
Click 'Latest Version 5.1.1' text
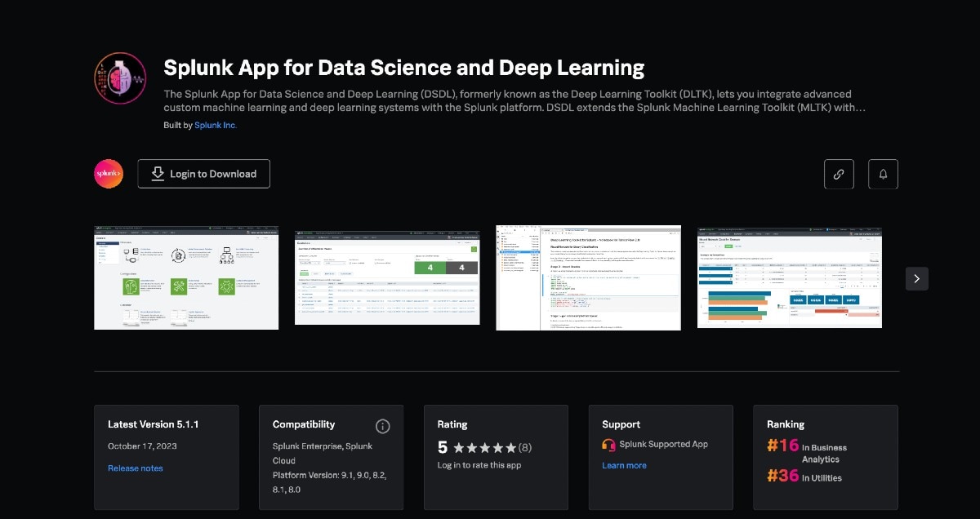coord(154,424)
